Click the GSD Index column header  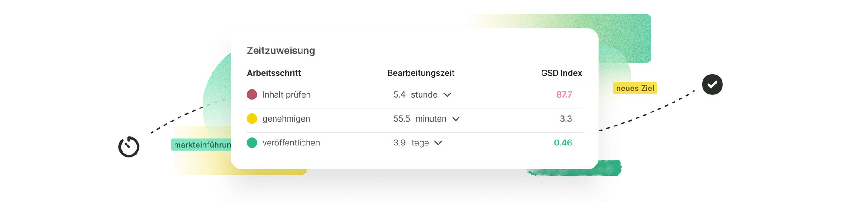(x=561, y=73)
